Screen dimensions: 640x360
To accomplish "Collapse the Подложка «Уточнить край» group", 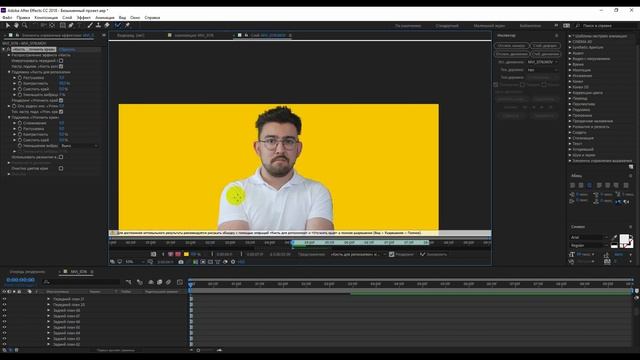I will (9, 117).
